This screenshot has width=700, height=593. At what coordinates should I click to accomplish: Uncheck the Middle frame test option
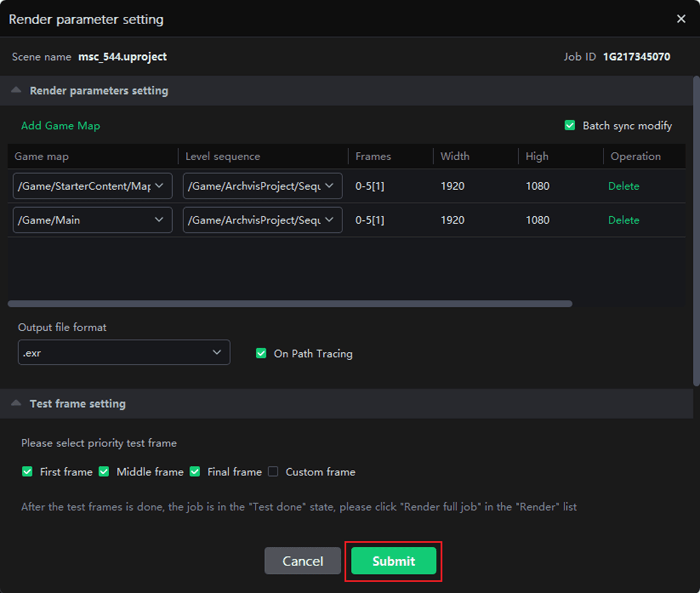[104, 472]
